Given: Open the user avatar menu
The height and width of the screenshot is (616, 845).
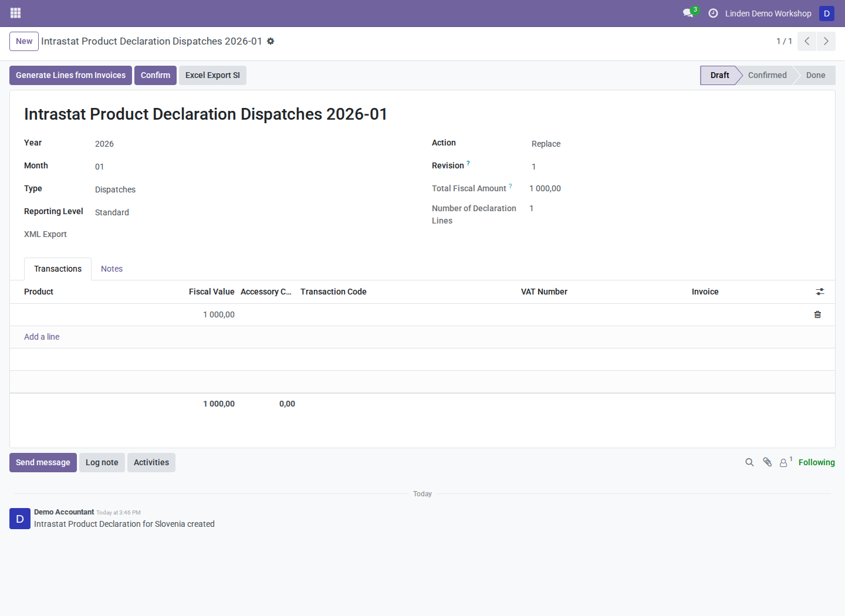Looking at the screenshot, I should coord(827,13).
